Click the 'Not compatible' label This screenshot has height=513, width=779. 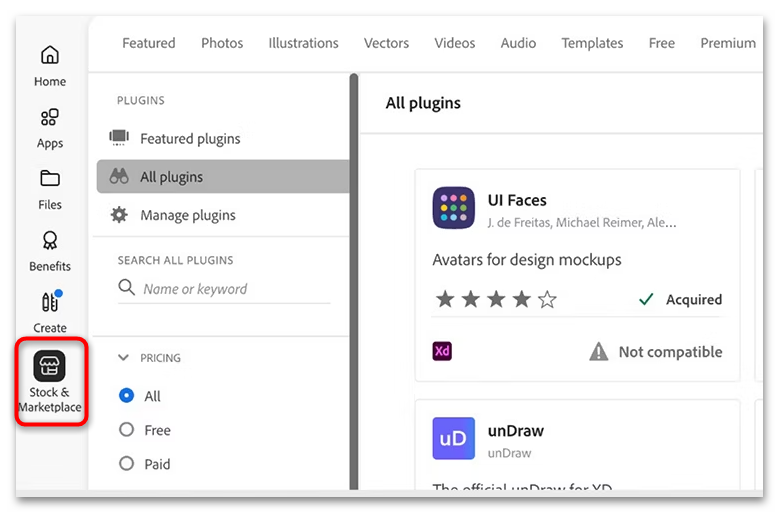tap(670, 352)
